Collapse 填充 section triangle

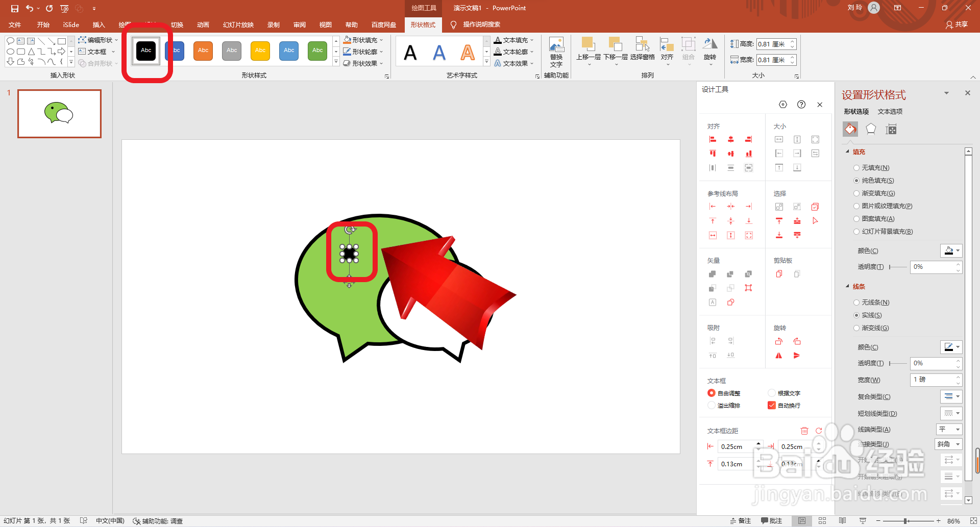848,152
